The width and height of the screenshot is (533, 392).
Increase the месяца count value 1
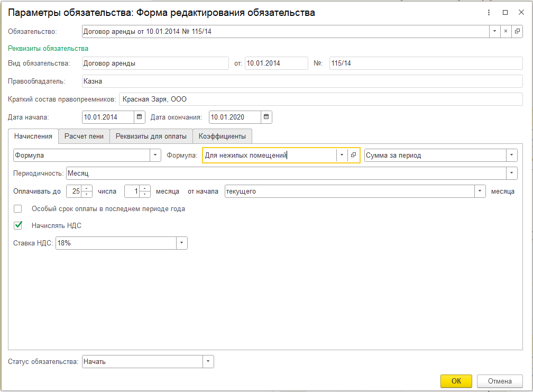click(x=145, y=188)
